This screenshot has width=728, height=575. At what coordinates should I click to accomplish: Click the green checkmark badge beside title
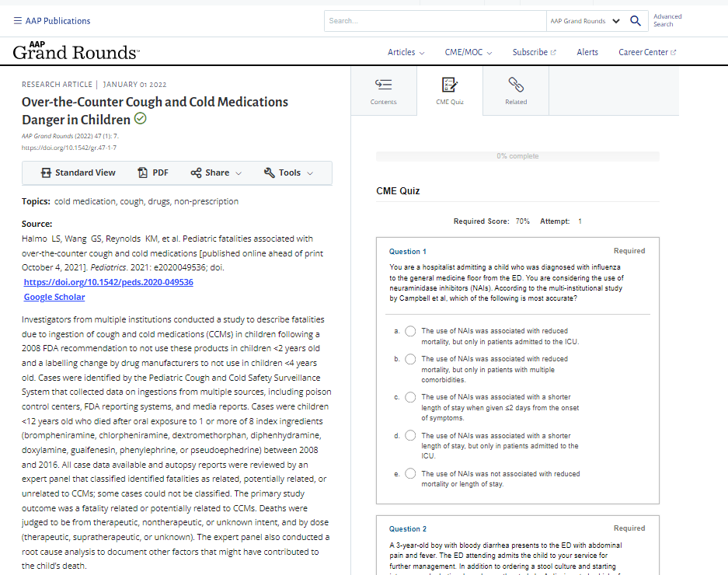click(141, 119)
